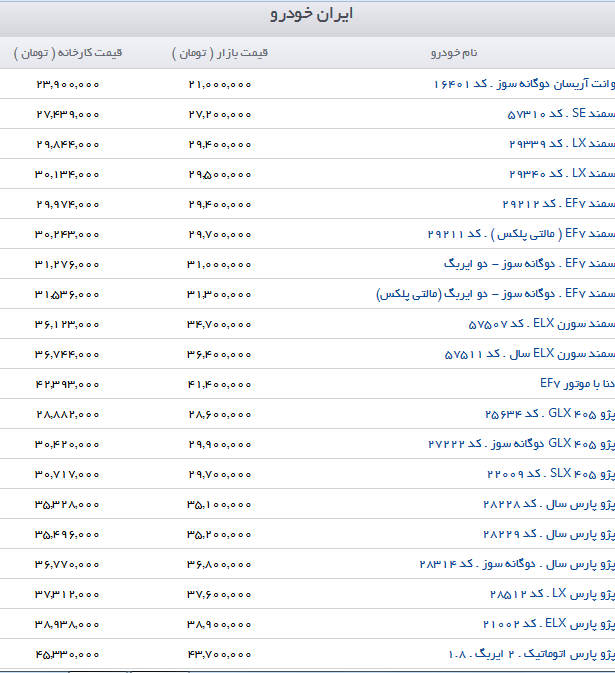Open the سمند LX کد ۲۹۳۴۰ link

tap(562, 174)
